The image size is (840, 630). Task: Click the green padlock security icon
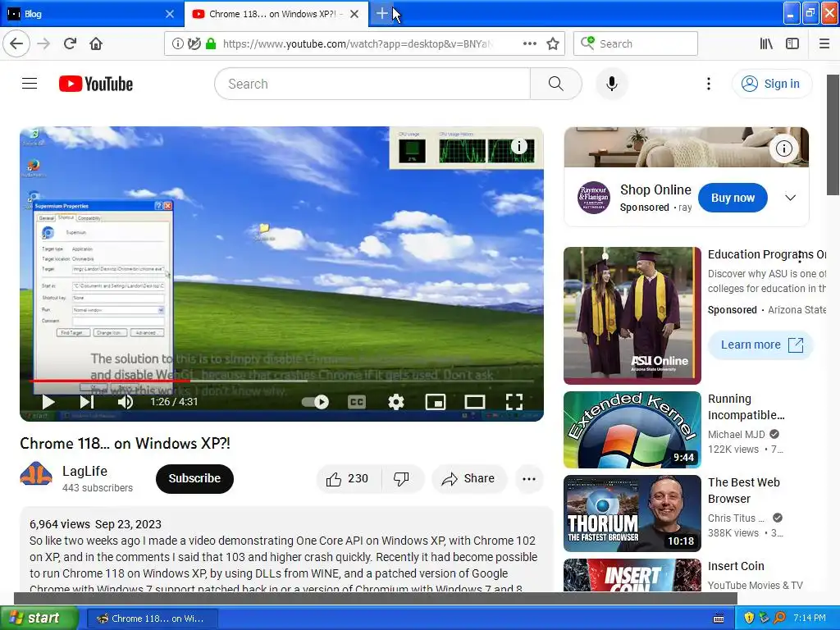[x=211, y=43]
